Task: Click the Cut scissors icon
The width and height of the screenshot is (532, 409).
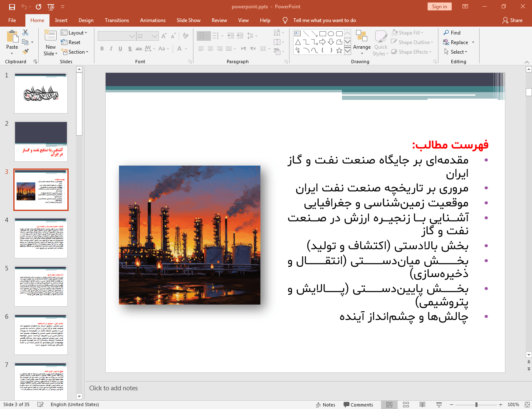Action: (25, 32)
